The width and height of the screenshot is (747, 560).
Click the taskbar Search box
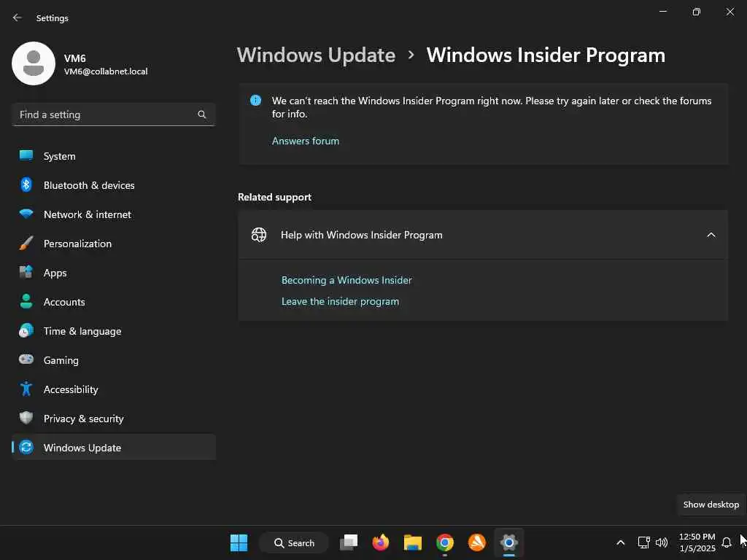click(x=294, y=542)
